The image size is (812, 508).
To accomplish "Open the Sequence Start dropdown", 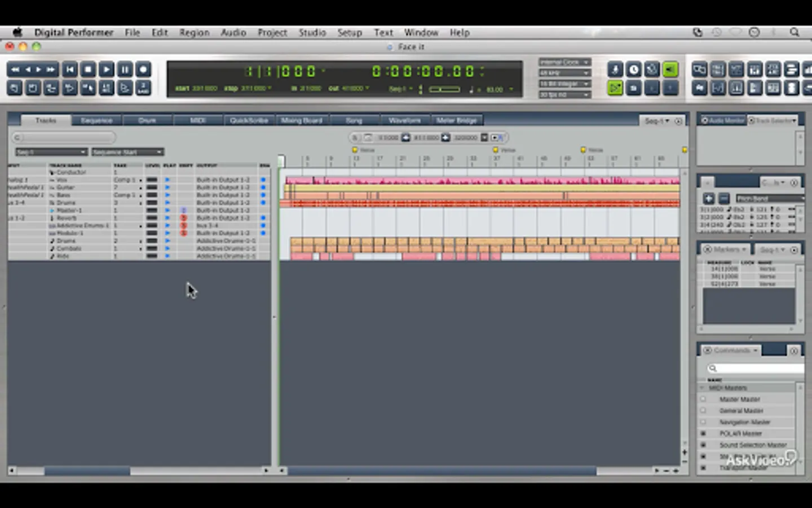I will pos(127,152).
